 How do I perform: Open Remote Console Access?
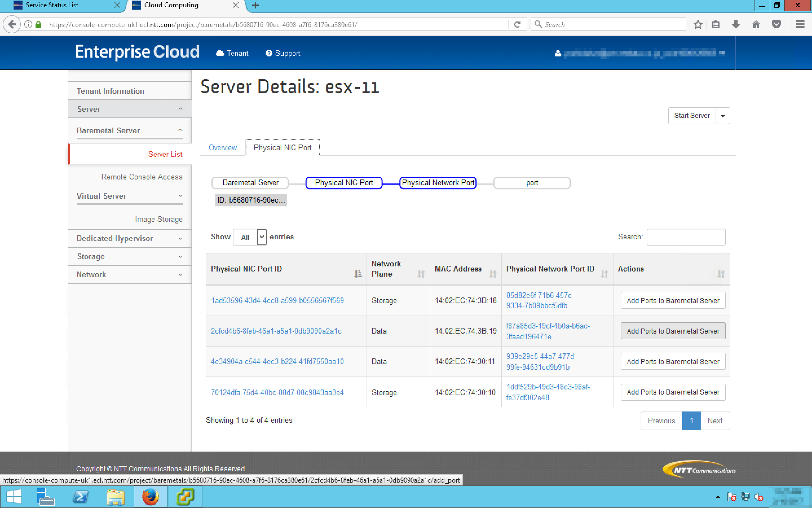pos(142,177)
